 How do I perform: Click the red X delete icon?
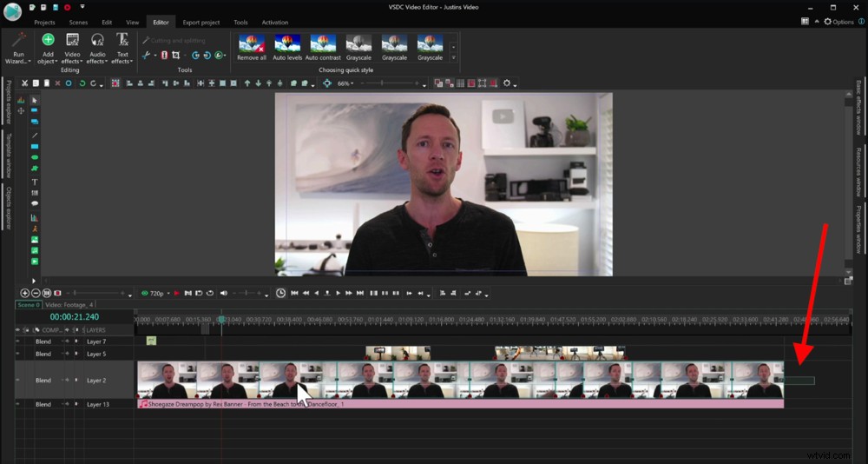coord(57,83)
